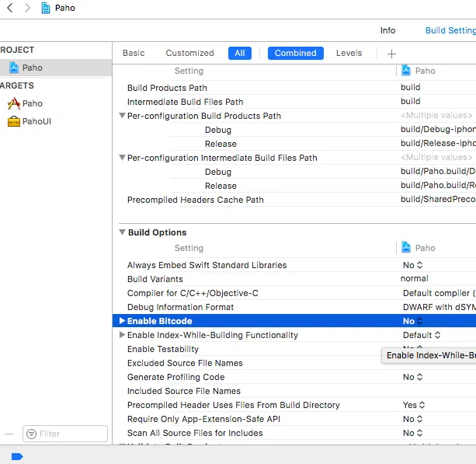Click the sidebar Filter field
Image resolution: width=476 pixels, height=464 pixels.
coord(65,434)
